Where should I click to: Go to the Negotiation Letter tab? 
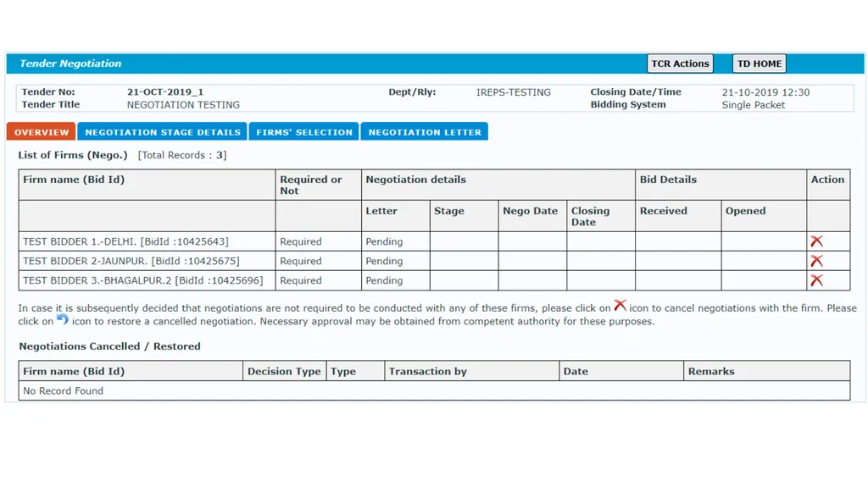pyautogui.click(x=425, y=132)
